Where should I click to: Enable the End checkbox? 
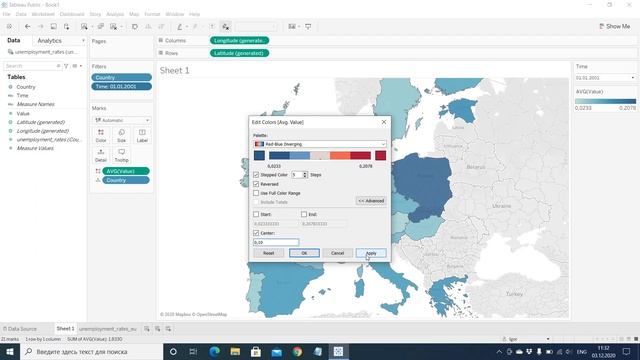pyautogui.click(x=304, y=214)
